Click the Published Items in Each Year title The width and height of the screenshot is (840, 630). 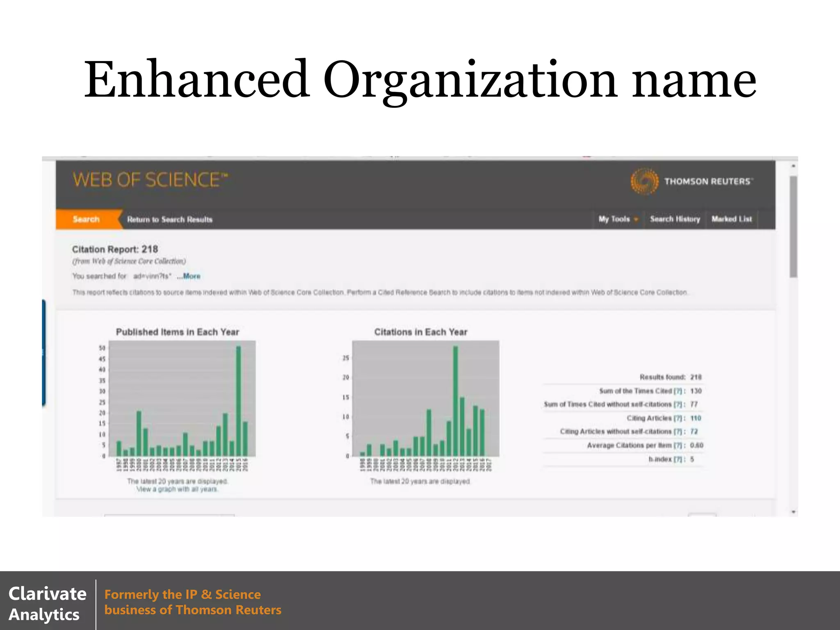(177, 332)
